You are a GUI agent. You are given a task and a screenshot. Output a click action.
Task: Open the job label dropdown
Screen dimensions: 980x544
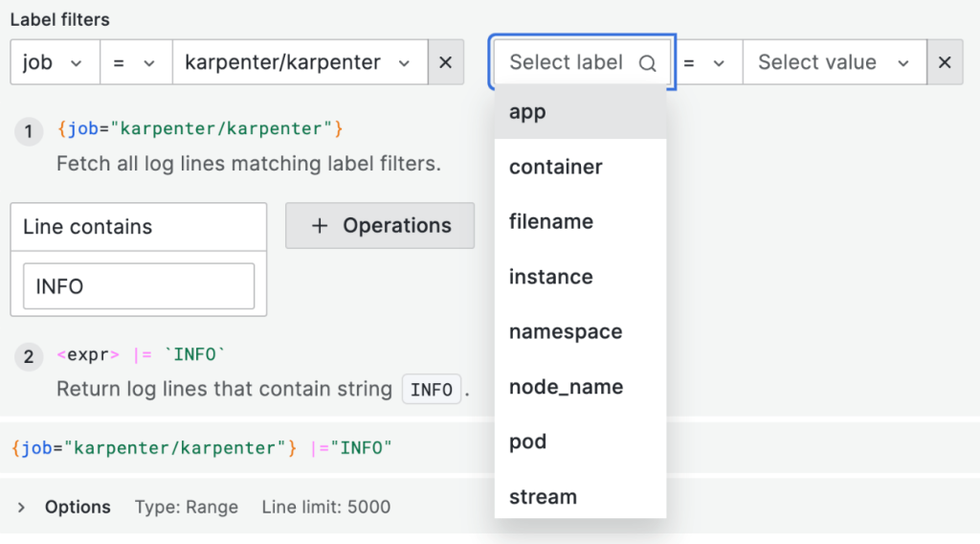[x=55, y=63]
